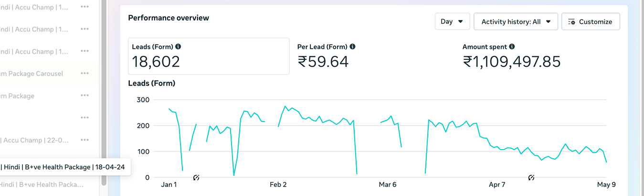
Task: Open three-dots menu for Accu Champ 22-0 row
Action: coord(84,140)
